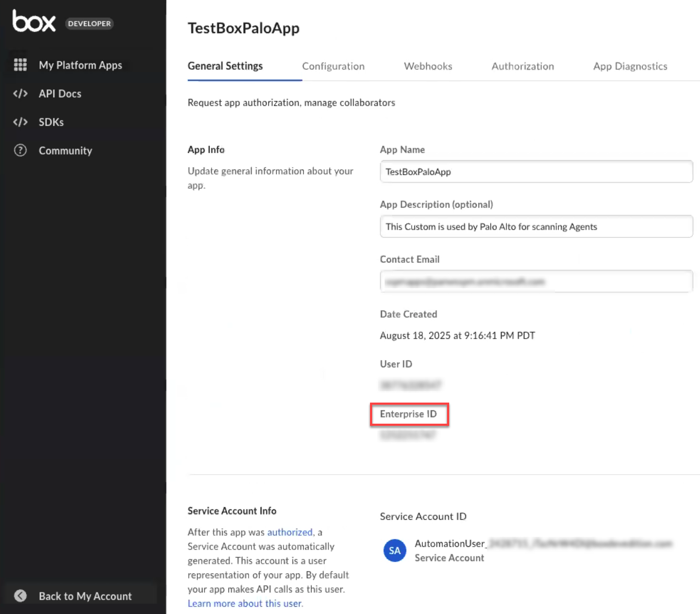Click the blue SA service account avatar
The width and height of the screenshot is (700, 614).
(x=395, y=550)
